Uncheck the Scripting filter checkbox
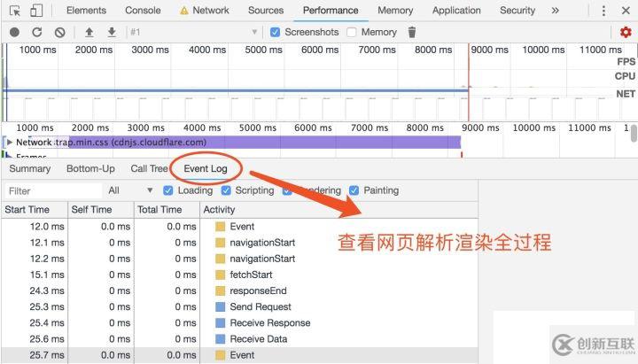Viewport: 638px width, 364px height. point(226,190)
